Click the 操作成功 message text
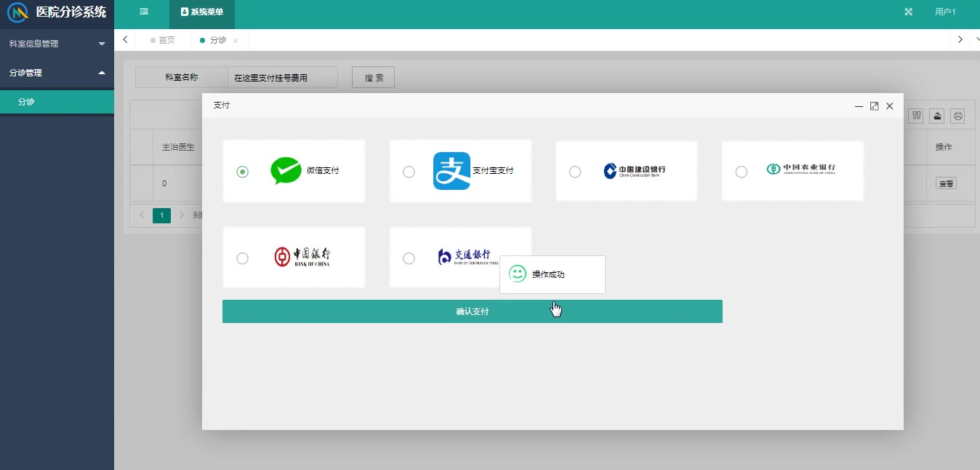980x470 pixels. click(x=548, y=274)
